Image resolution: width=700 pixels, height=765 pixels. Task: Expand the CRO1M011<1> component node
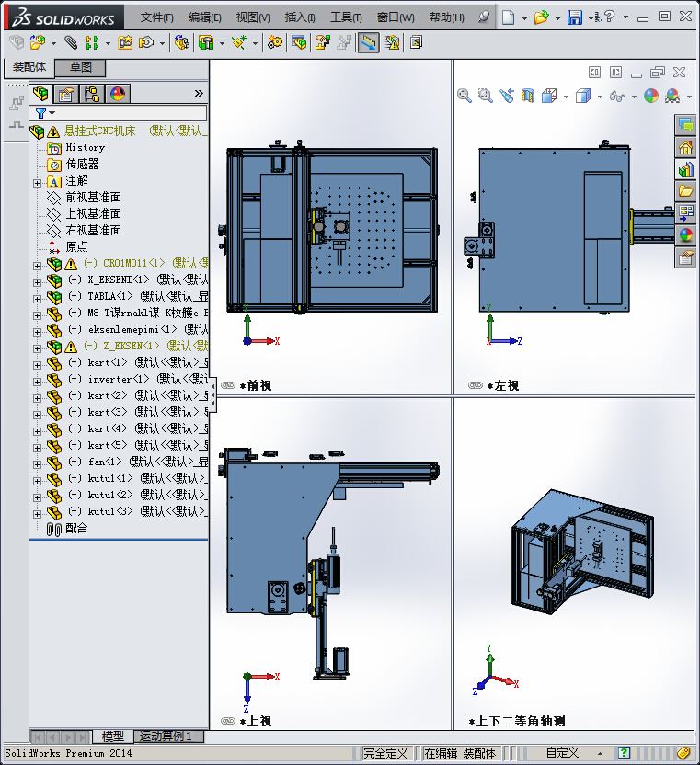37,266
